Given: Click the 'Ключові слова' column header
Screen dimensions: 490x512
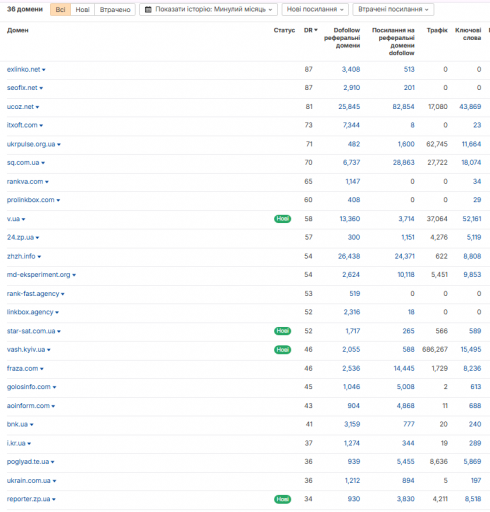Looking at the screenshot, I should click(x=468, y=34).
